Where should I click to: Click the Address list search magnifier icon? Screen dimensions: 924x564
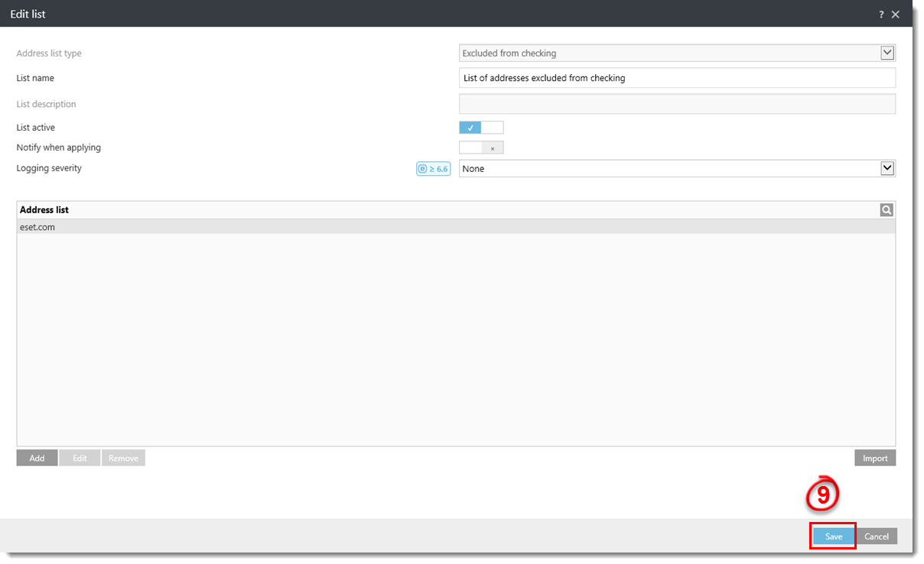pos(887,210)
